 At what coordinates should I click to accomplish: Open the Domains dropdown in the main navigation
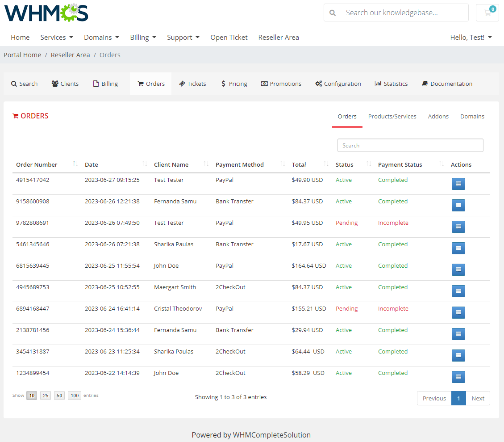pos(101,37)
